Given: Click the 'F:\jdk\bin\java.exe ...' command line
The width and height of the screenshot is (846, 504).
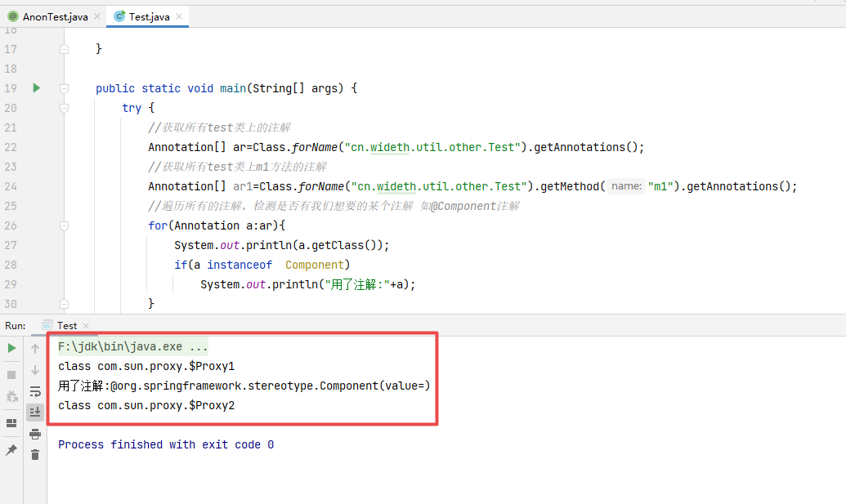Looking at the screenshot, I should 132,346.
